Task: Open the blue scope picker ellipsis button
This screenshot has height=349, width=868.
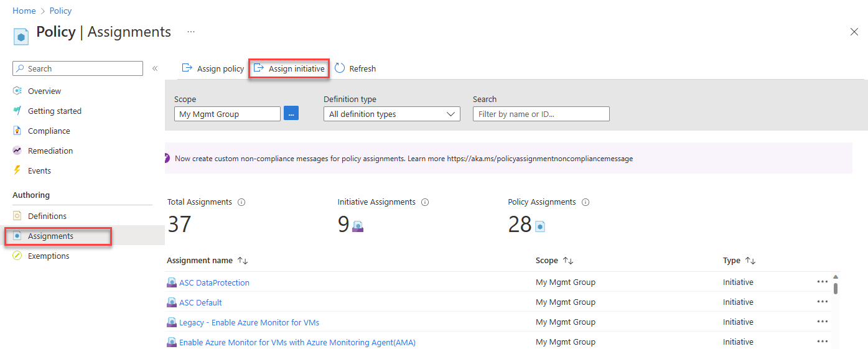Action: [291, 114]
